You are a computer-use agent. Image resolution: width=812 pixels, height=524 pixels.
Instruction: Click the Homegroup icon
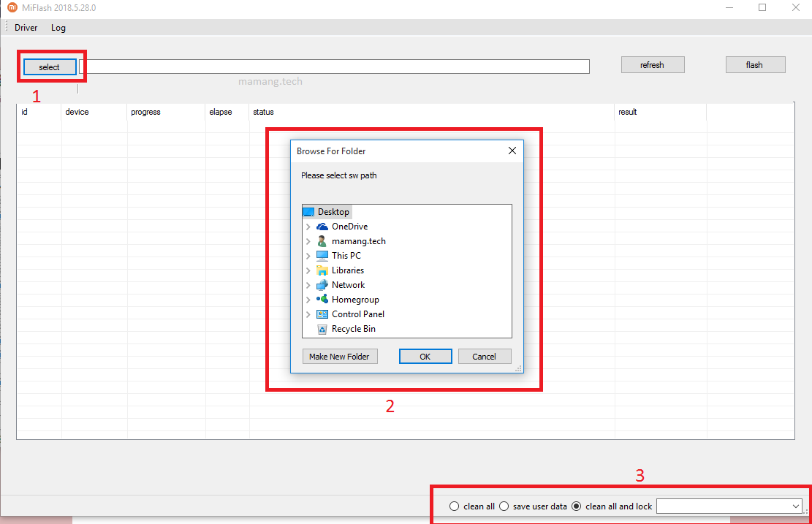pos(322,300)
